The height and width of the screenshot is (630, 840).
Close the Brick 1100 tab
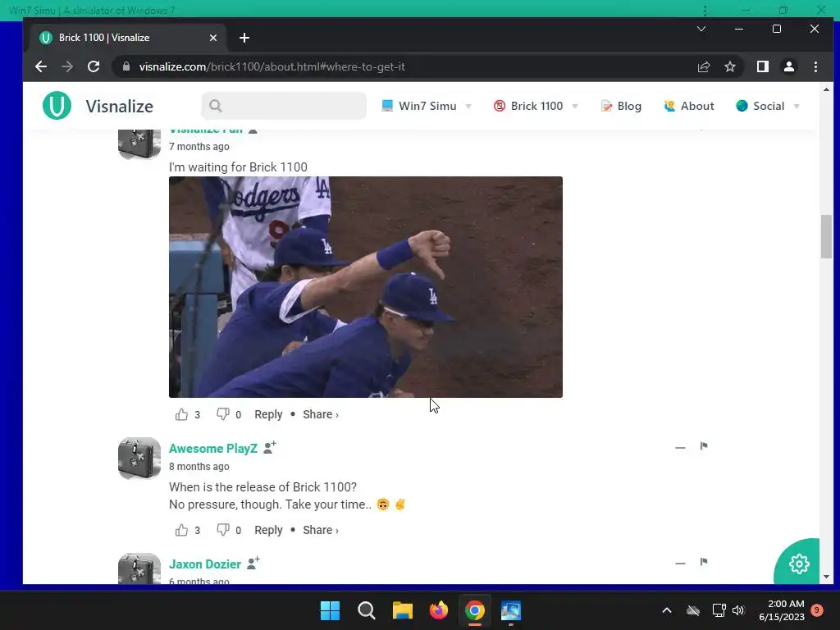coord(213,38)
